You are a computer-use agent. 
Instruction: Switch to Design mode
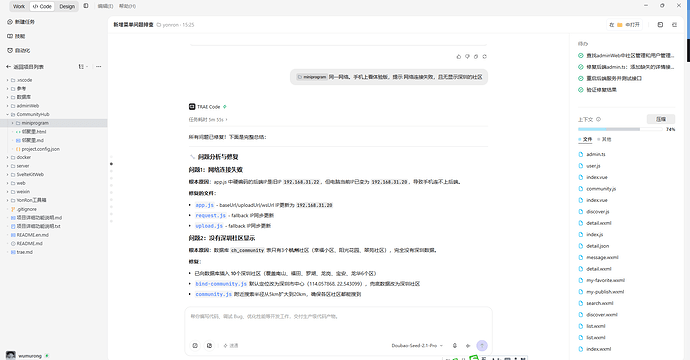click(67, 6)
